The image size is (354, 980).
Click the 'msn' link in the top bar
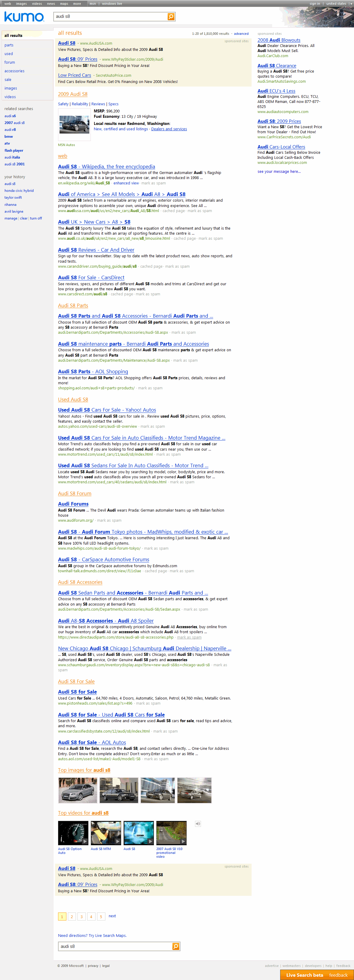(93, 4)
